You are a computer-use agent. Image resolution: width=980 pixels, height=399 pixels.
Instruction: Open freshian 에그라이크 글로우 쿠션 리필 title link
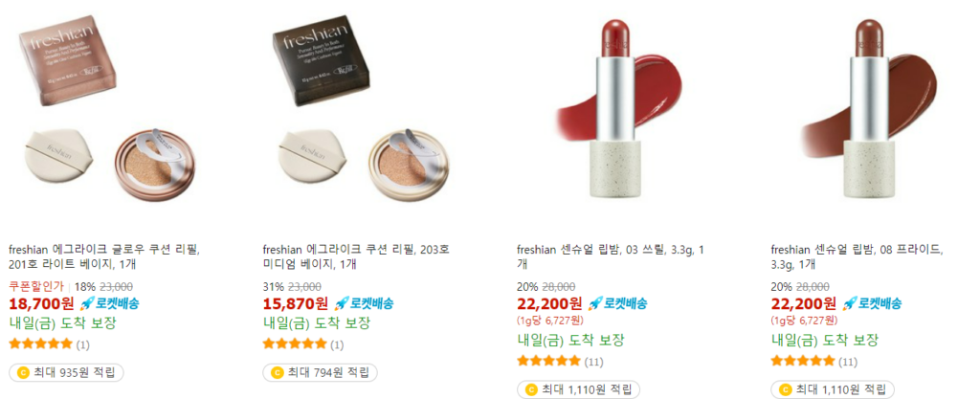pos(103,256)
